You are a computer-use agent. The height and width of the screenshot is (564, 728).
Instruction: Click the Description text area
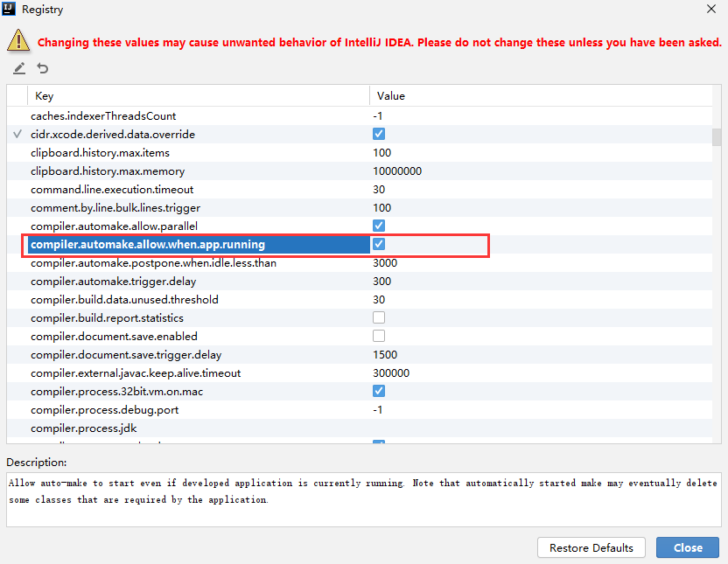pyautogui.click(x=364, y=499)
